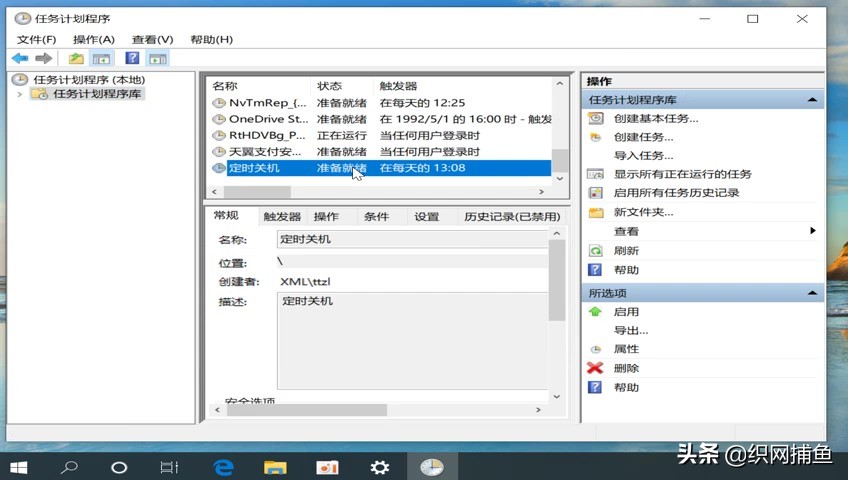Click the green 启用 arrow icon
The image size is (848, 480).
click(x=595, y=312)
